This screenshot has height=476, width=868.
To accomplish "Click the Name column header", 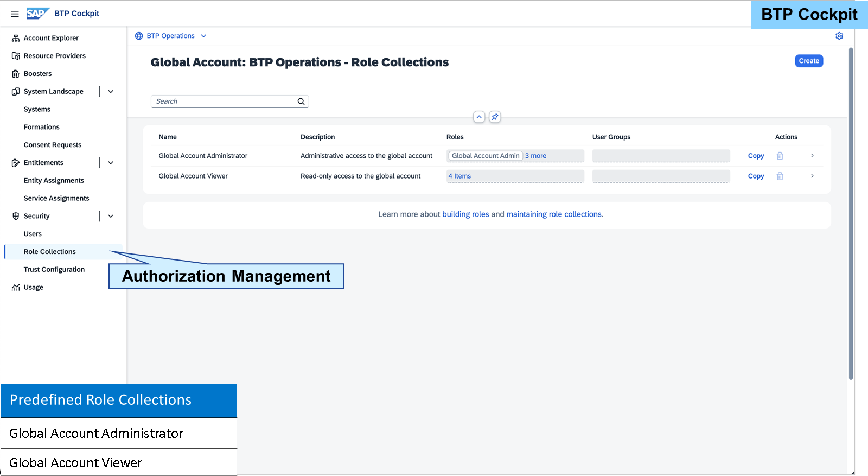I will click(x=168, y=137).
